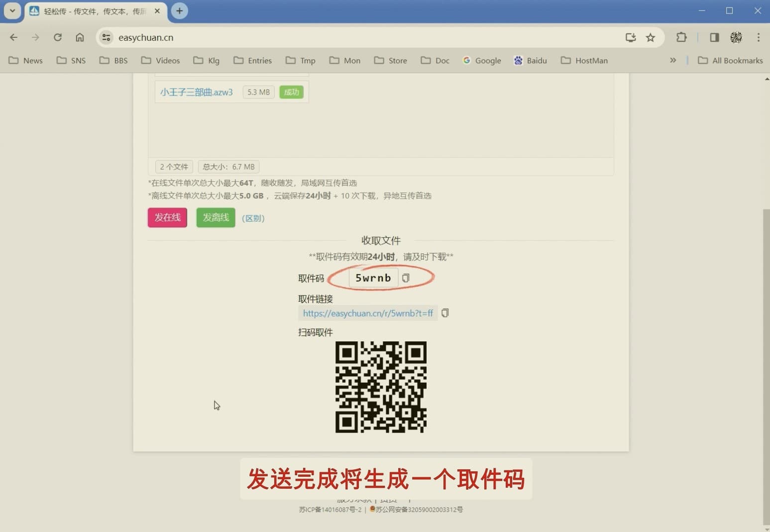Open the SNS bookmark folder
770x532 pixels.
point(71,60)
